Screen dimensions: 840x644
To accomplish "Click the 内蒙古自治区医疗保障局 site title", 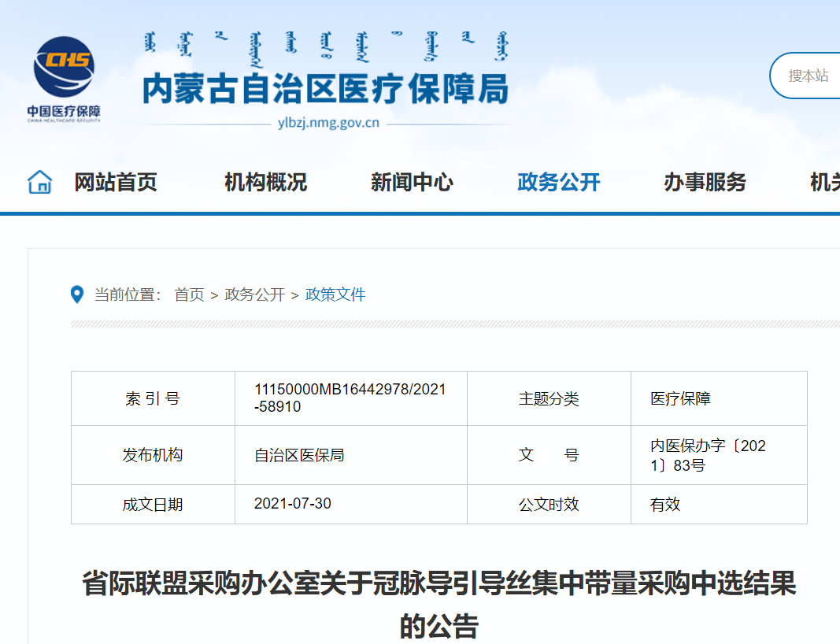I will [x=325, y=89].
